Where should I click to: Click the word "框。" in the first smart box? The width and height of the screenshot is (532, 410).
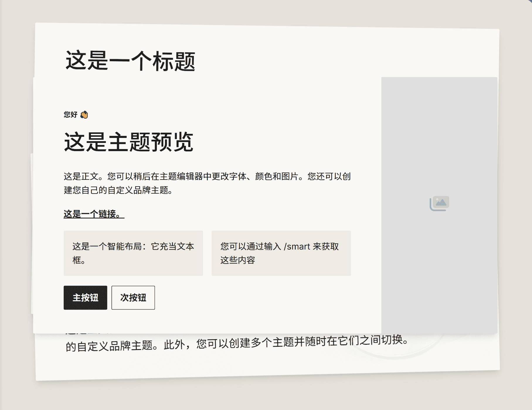[79, 260]
